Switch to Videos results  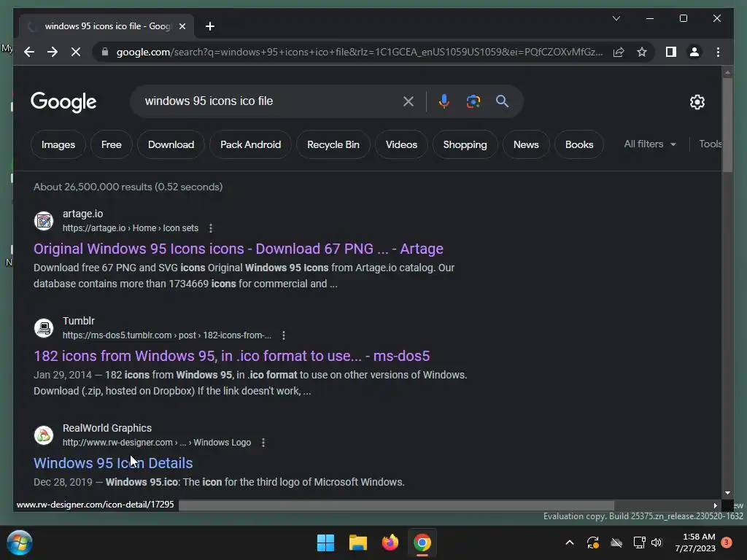pyautogui.click(x=402, y=145)
